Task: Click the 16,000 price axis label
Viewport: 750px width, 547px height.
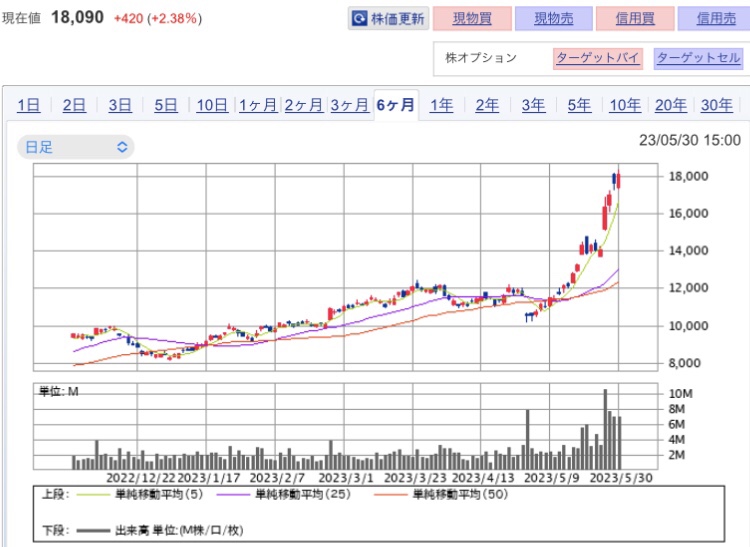Action: click(x=688, y=213)
